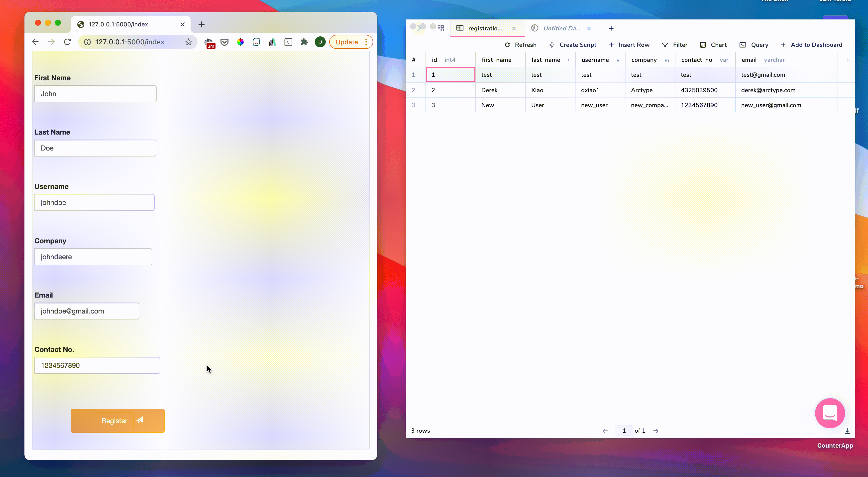Click the Refresh icon in table toolbar
868x477 pixels.
coord(507,45)
